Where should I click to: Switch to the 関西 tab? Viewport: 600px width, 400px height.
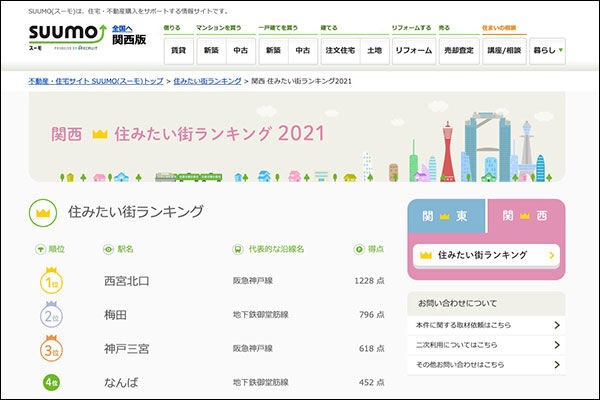(x=526, y=216)
